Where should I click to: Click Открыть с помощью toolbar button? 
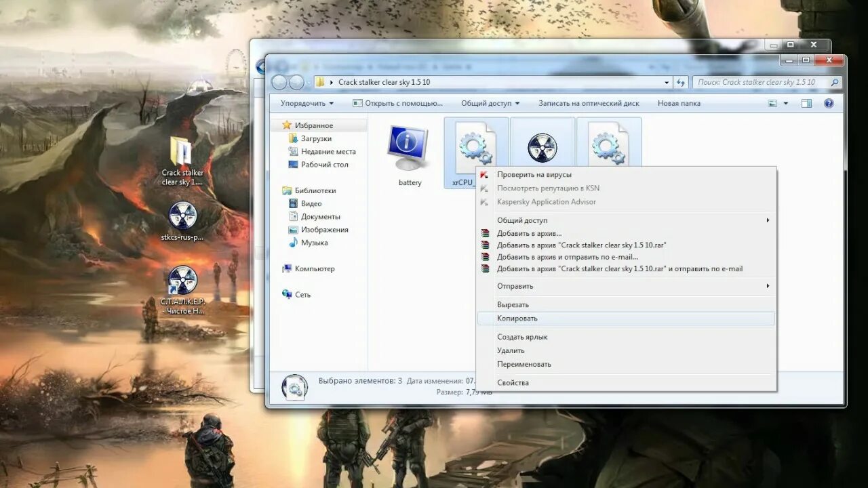pos(397,104)
